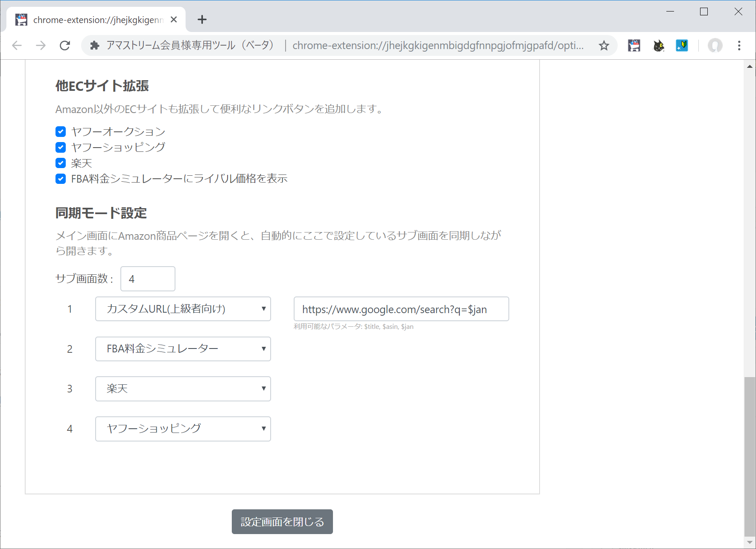Open the blue beginner-mark extension icon
This screenshot has height=549, width=756.
tap(682, 45)
